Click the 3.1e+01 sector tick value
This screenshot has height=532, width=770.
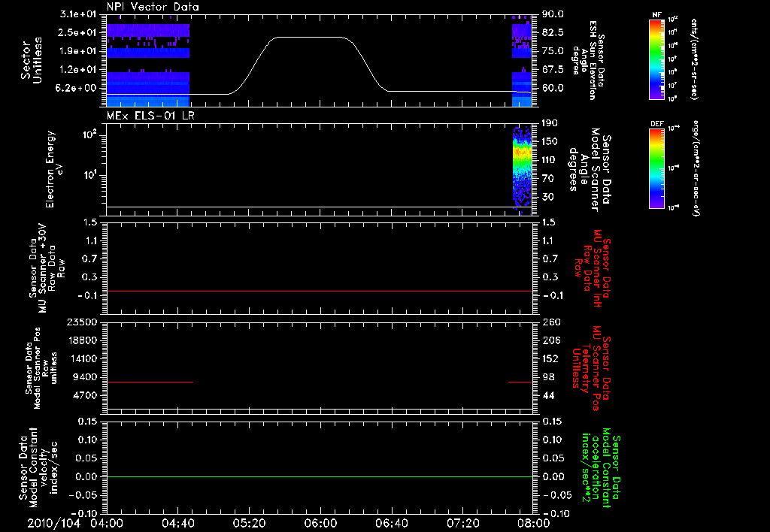coord(77,14)
